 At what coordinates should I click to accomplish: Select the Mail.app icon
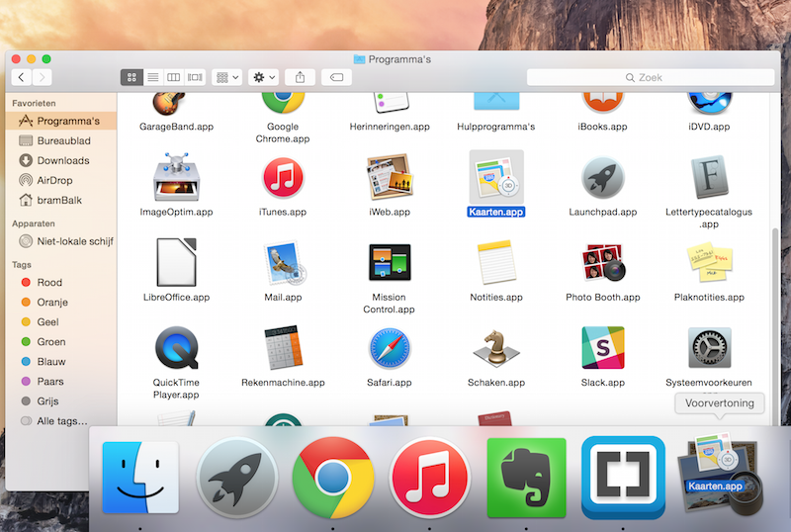click(284, 262)
